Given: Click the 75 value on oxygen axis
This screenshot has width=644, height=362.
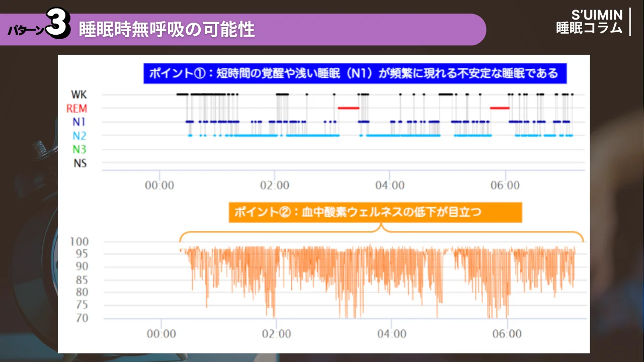Looking at the screenshot, I should (x=82, y=305).
